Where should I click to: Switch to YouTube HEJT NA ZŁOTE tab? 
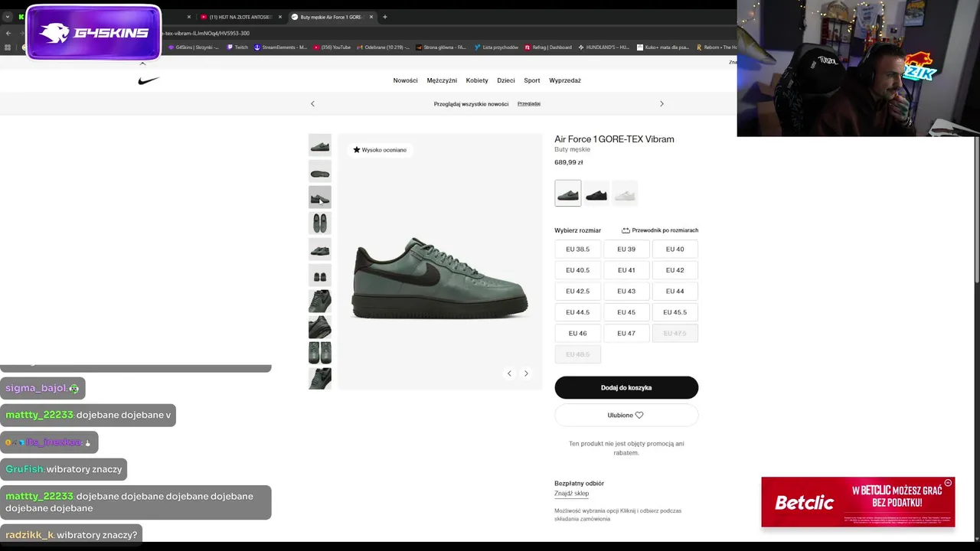pos(240,17)
